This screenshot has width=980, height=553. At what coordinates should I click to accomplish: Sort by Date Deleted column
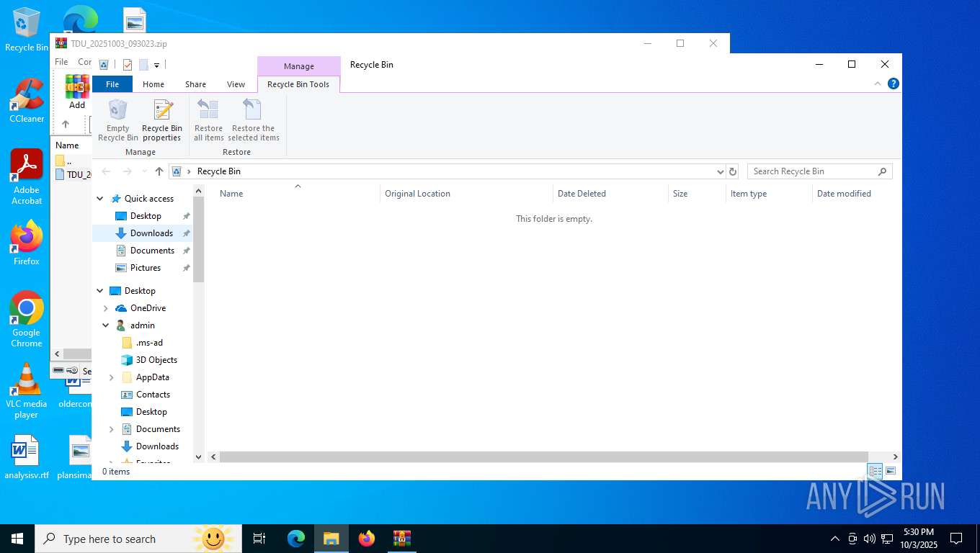pyautogui.click(x=610, y=194)
